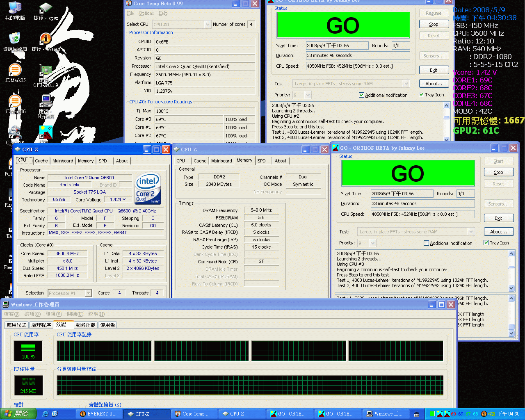The height and width of the screenshot is (420, 525).
Task: Click the front CPU-Z window title icon
Action: (18, 149)
